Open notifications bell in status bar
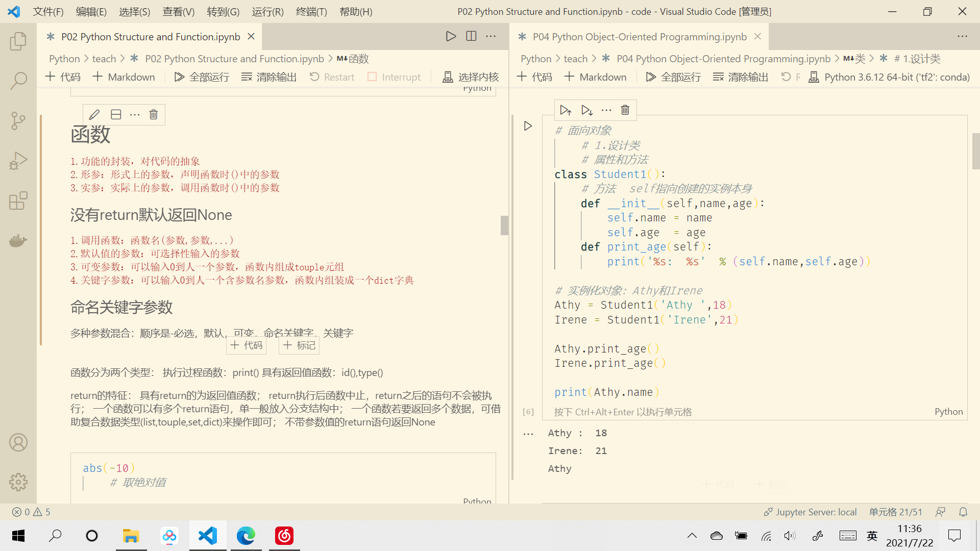Screen dimensions: 980x551 point(964,512)
